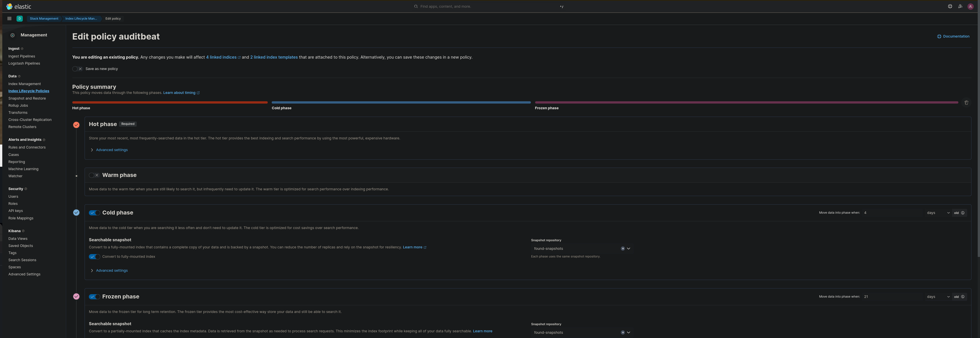Open Snapshot and Restore in sidebar
This screenshot has width=980, height=338.
27,98
